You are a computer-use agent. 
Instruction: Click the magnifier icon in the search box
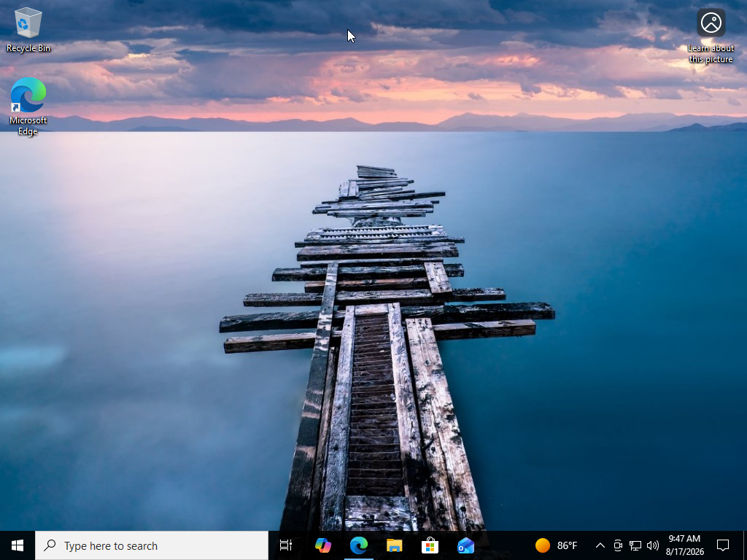50,545
